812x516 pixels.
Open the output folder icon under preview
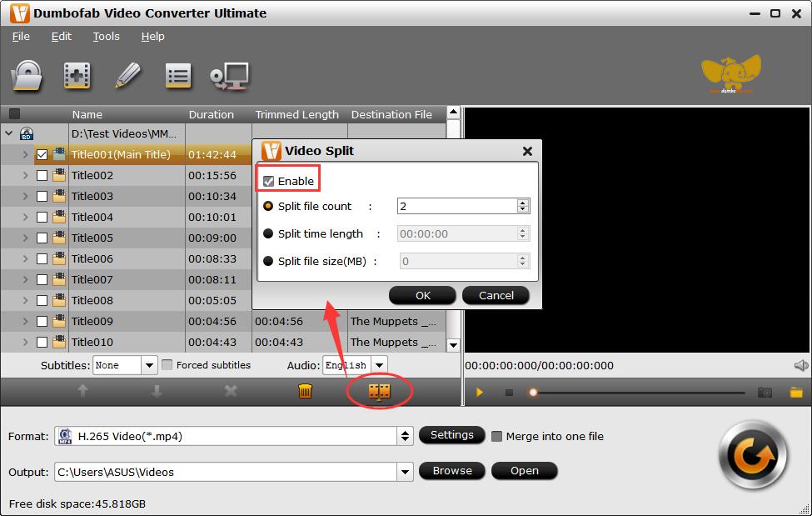coord(796,392)
